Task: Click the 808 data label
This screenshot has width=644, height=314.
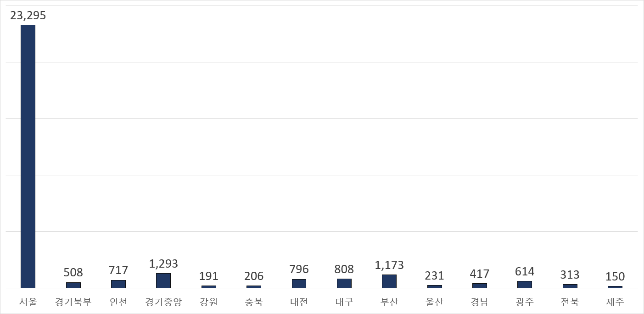Action: click(x=344, y=269)
